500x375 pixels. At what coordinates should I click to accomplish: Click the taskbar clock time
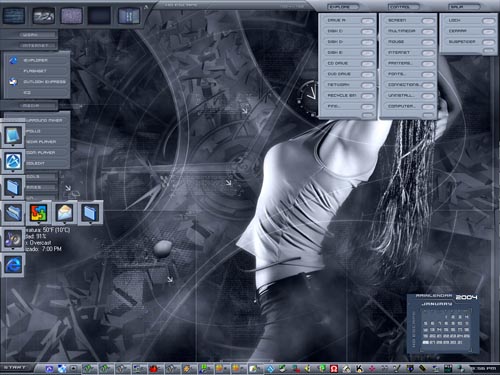(x=483, y=368)
